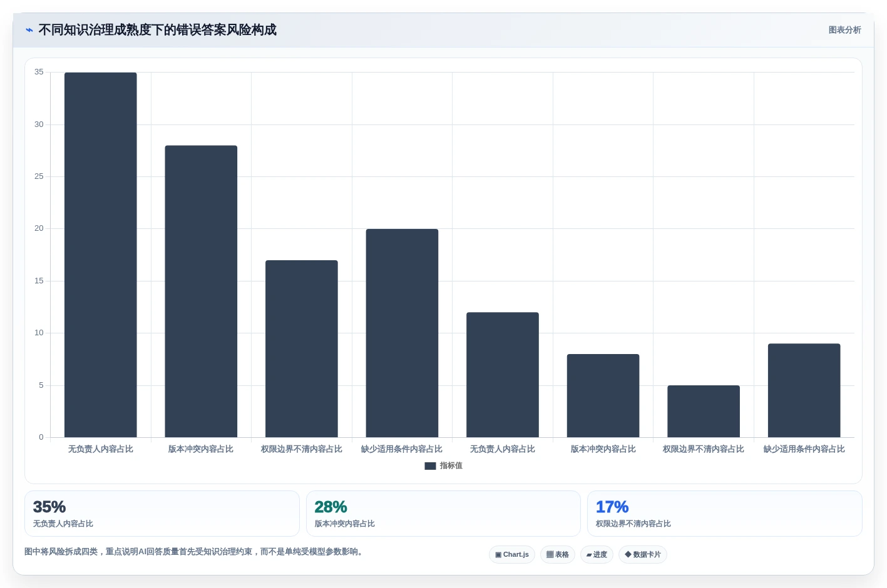Click the y-axis label 35
The height and width of the screenshot is (588, 887).
[x=39, y=72]
